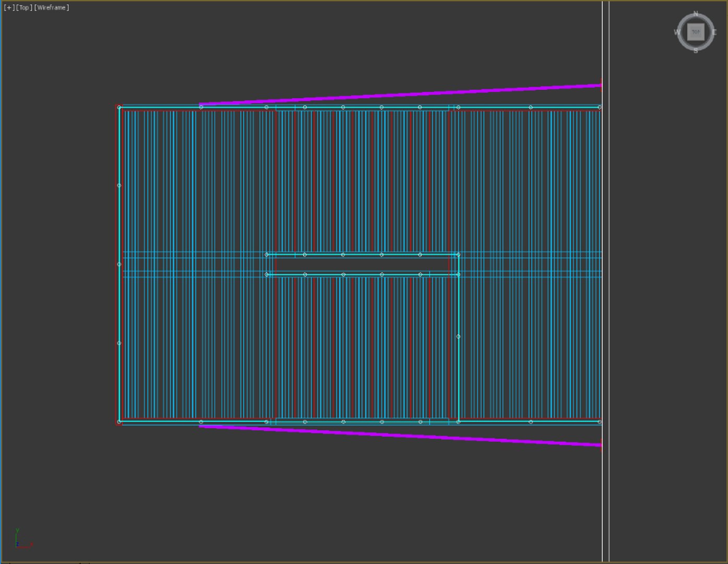Screen dimensions: 728x564
Task: Open the [+] general viewport menu
Action: [x=9, y=8]
